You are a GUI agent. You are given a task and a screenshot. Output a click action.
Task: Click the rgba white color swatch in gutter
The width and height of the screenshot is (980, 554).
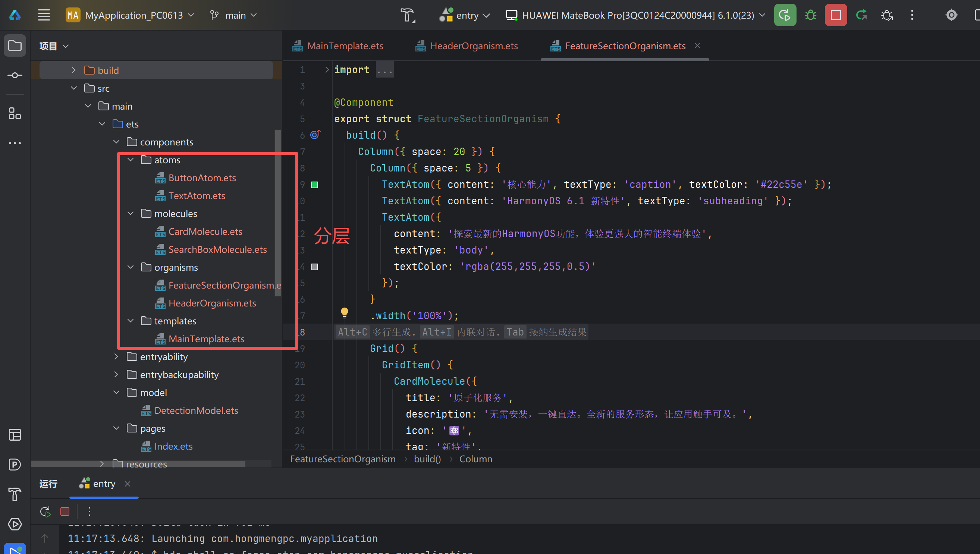pyautogui.click(x=315, y=267)
